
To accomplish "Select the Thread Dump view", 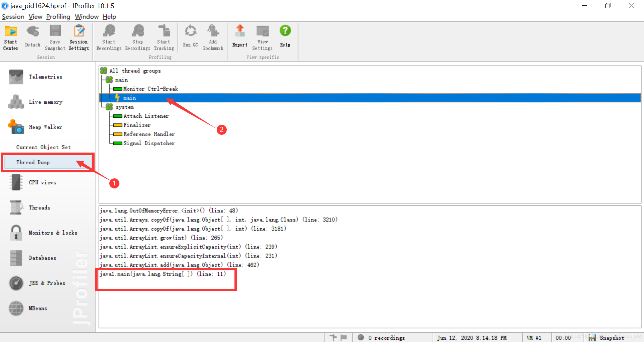I will click(x=48, y=162).
